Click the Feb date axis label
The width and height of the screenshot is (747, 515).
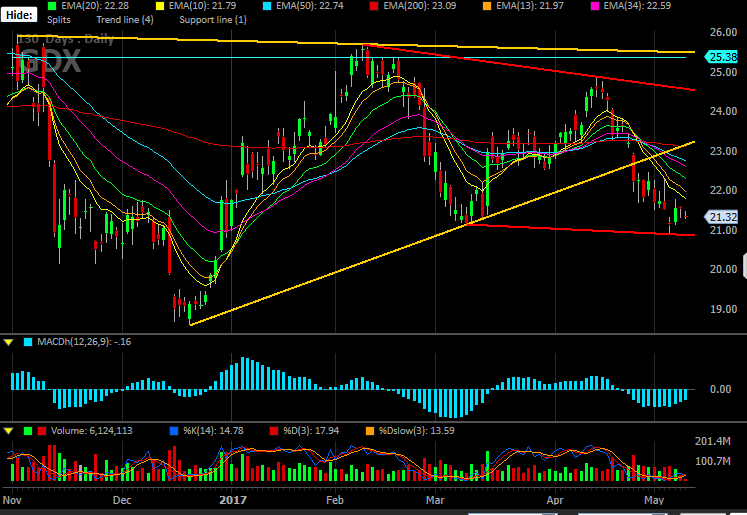pyautogui.click(x=334, y=500)
